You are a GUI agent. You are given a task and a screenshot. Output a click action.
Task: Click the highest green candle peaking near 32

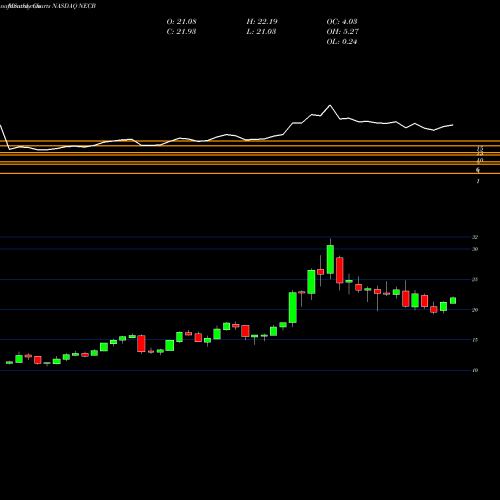(x=330, y=259)
